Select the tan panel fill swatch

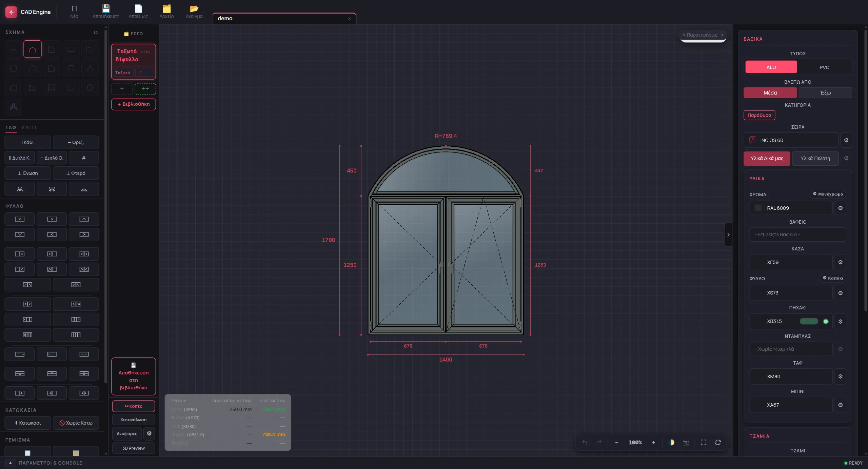76,453
